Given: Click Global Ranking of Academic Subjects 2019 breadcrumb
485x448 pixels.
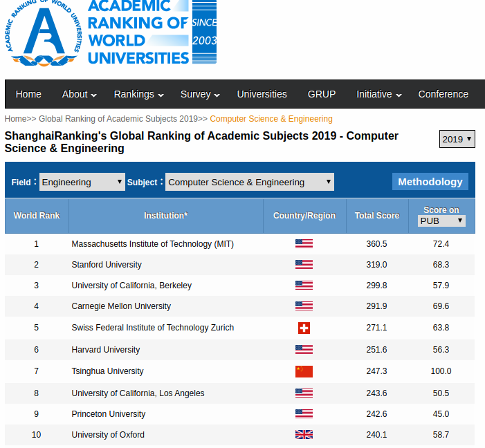Looking at the screenshot, I should (x=118, y=119).
